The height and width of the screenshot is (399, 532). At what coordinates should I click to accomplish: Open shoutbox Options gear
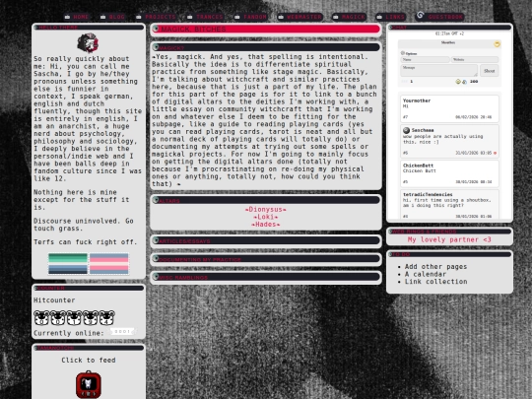tap(403, 53)
